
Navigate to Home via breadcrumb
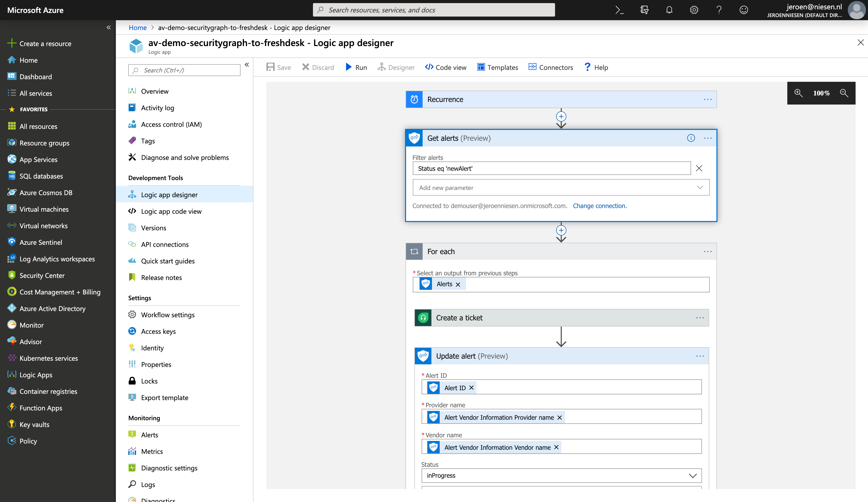(x=137, y=27)
